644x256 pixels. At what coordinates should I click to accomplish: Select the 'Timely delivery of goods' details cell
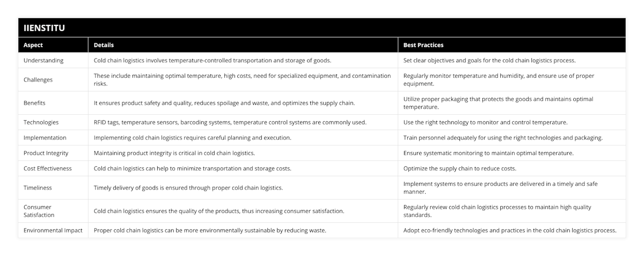pyautogui.click(x=188, y=188)
